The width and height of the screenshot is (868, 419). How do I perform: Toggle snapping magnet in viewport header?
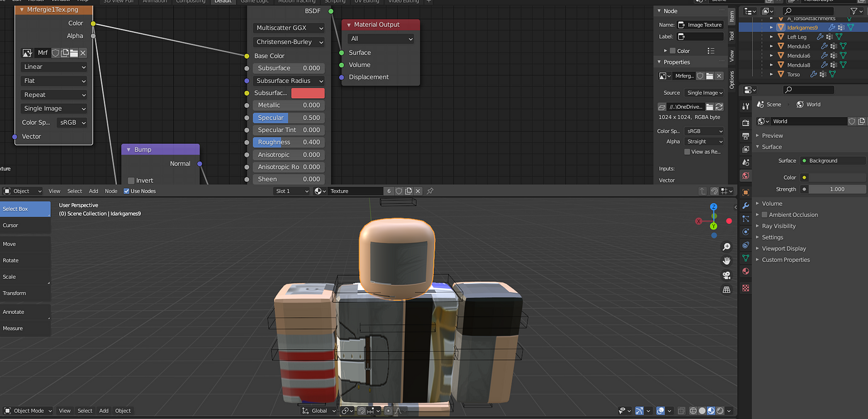362,411
